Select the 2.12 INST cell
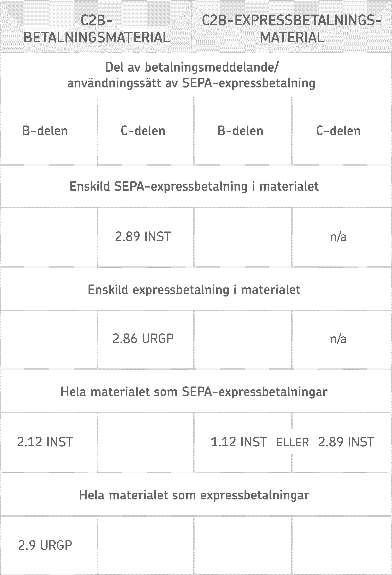The image size is (392, 575). pyautogui.click(x=45, y=442)
